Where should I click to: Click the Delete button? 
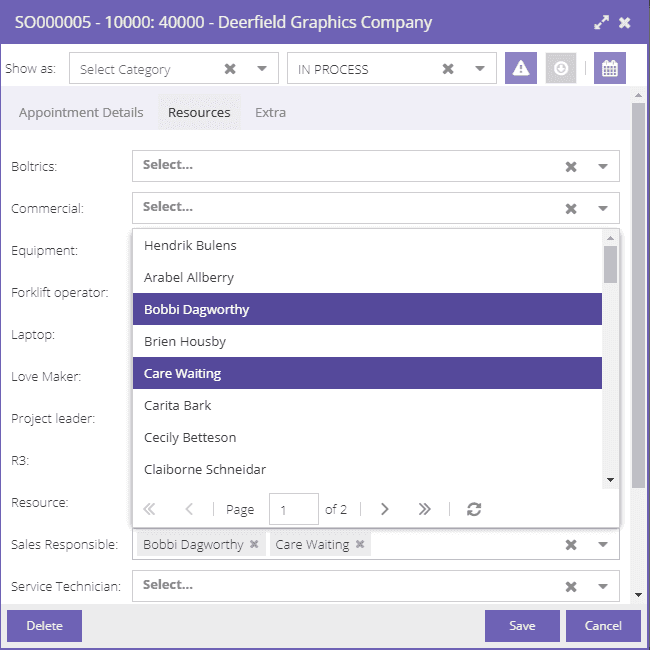pos(44,626)
